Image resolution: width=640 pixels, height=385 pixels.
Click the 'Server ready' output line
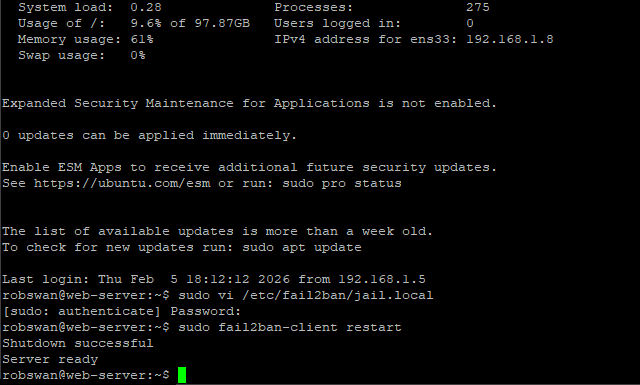pyautogui.click(x=50, y=359)
